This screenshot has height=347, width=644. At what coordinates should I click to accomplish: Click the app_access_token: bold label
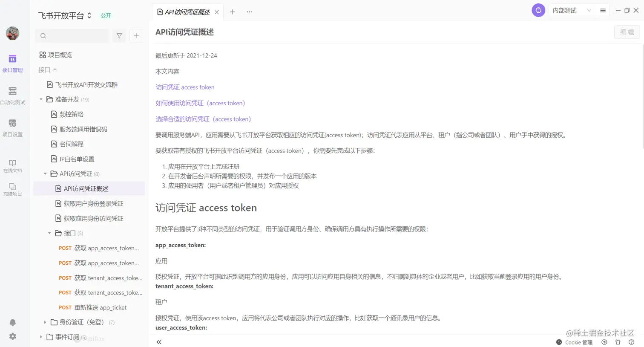coord(181,245)
